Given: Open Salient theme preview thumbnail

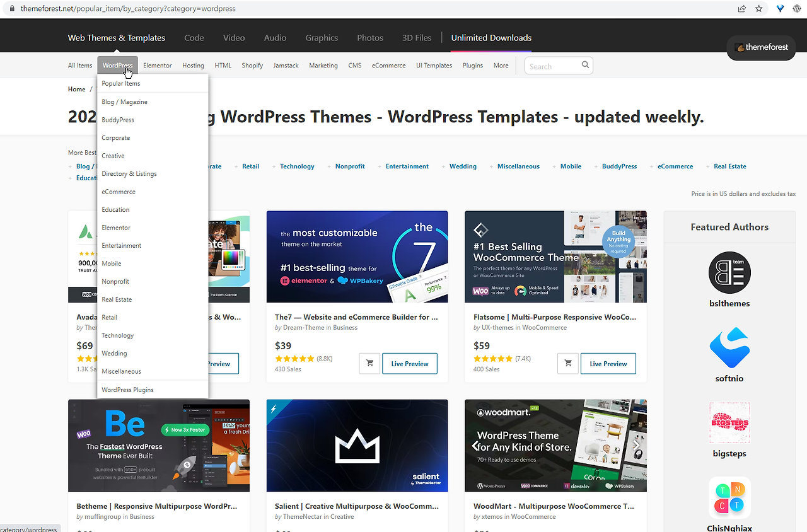Looking at the screenshot, I should [x=357, y=446].
